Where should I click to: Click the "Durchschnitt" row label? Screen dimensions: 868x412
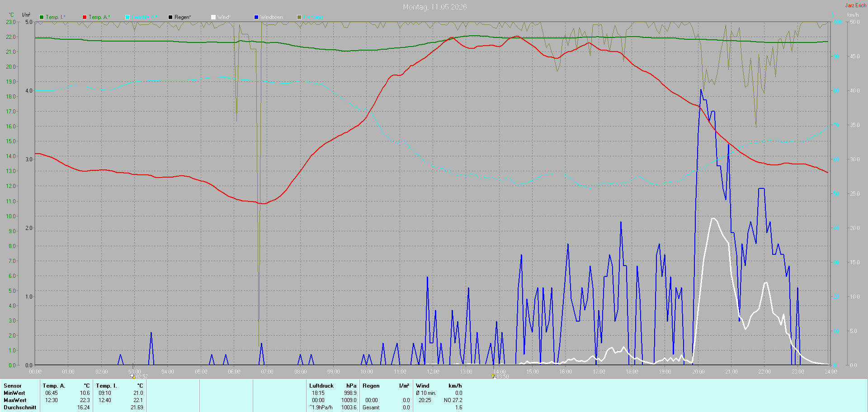20,407
